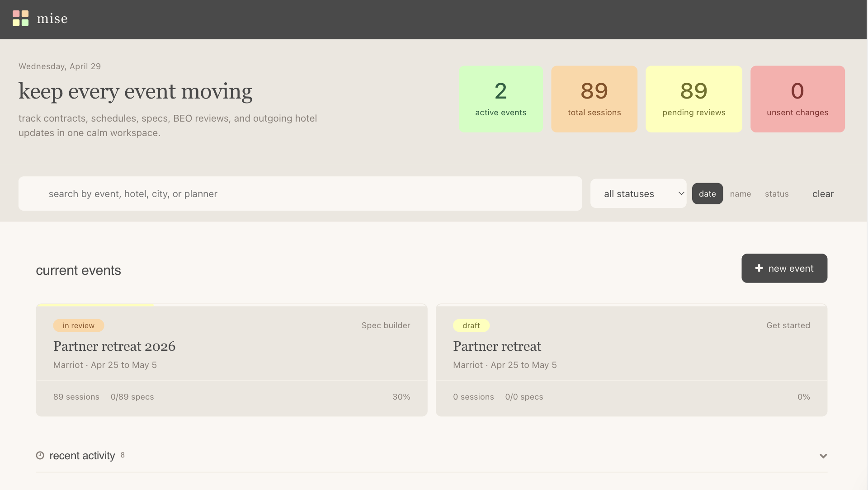Click Get started on draft Partner retreat

click(x=788, y=325)
